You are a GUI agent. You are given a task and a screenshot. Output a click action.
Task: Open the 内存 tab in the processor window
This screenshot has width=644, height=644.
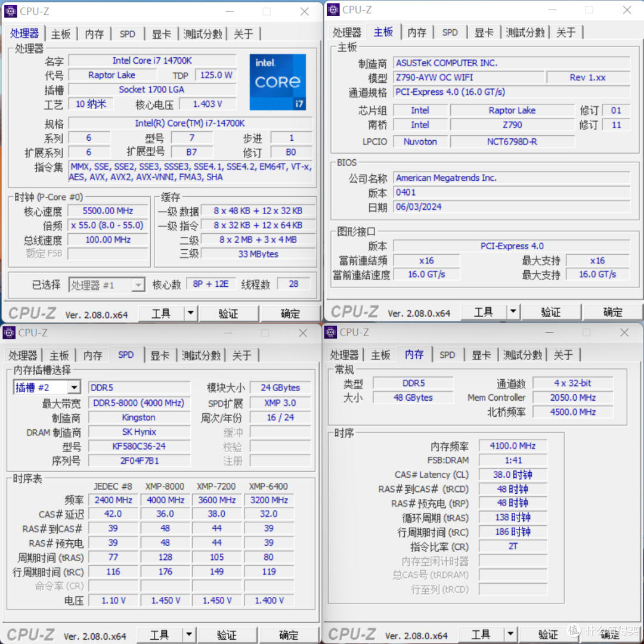[x=94, y=33]
